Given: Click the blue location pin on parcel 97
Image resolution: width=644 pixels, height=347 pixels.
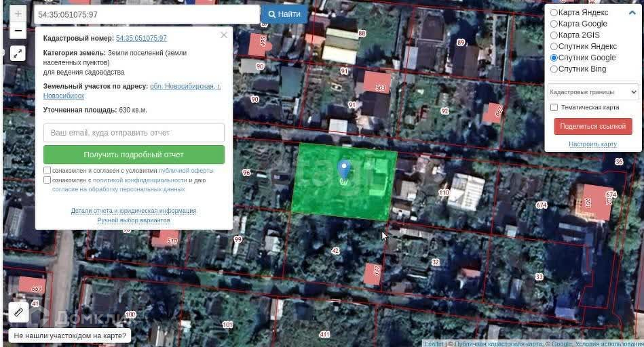Looking at the screenshot, I should (344, 170).
